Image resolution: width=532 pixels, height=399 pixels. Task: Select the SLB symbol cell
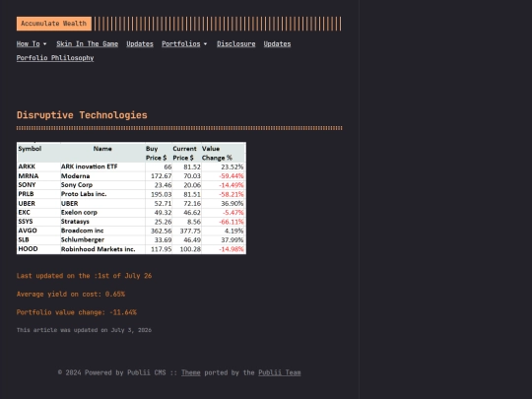coord(24,239)
